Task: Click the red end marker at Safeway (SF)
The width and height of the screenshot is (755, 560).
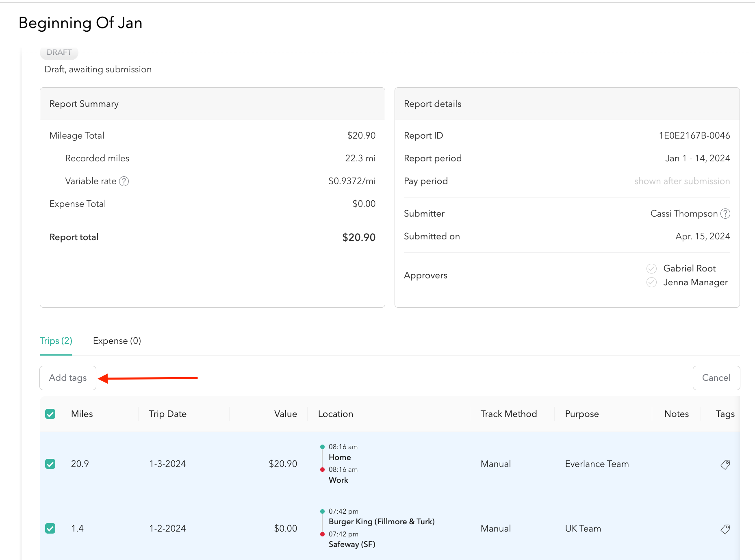Action: 322,534
